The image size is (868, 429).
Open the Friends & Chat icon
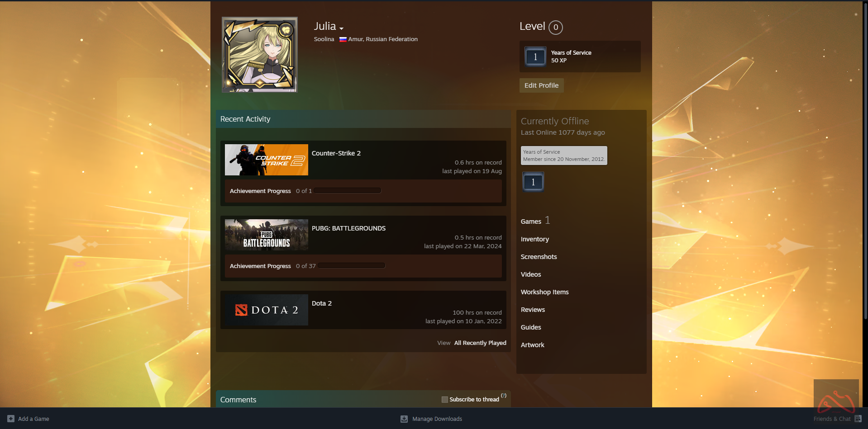tap(858, 419)
